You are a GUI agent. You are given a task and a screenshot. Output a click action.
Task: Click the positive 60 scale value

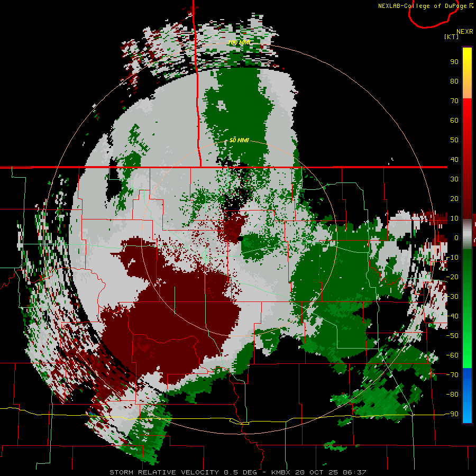[454, 120]
